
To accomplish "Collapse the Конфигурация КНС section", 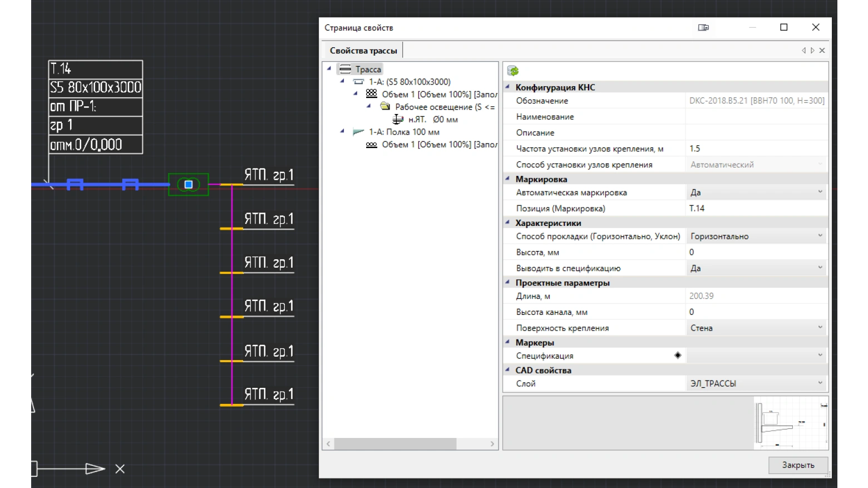I will [507, 87].
